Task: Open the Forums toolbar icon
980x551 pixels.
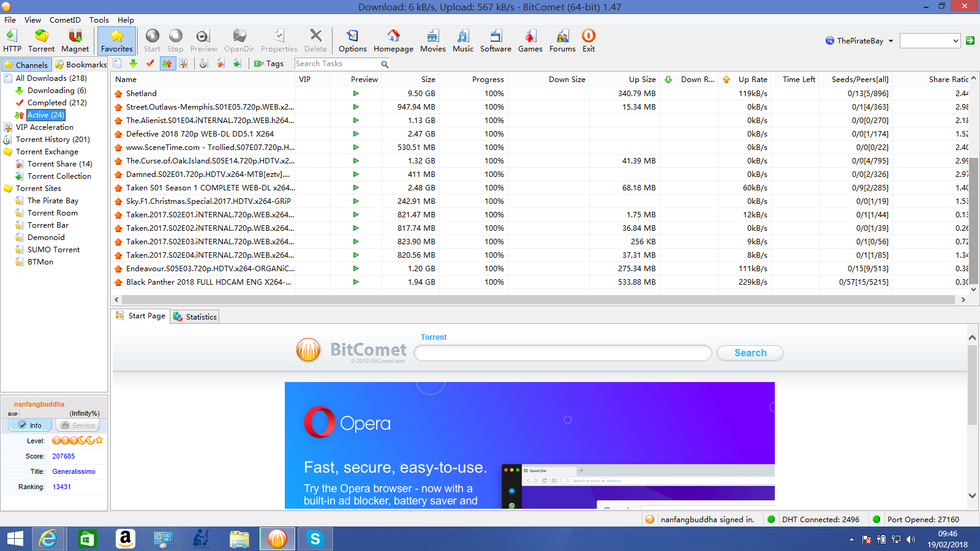Action: tap(562, 41)
